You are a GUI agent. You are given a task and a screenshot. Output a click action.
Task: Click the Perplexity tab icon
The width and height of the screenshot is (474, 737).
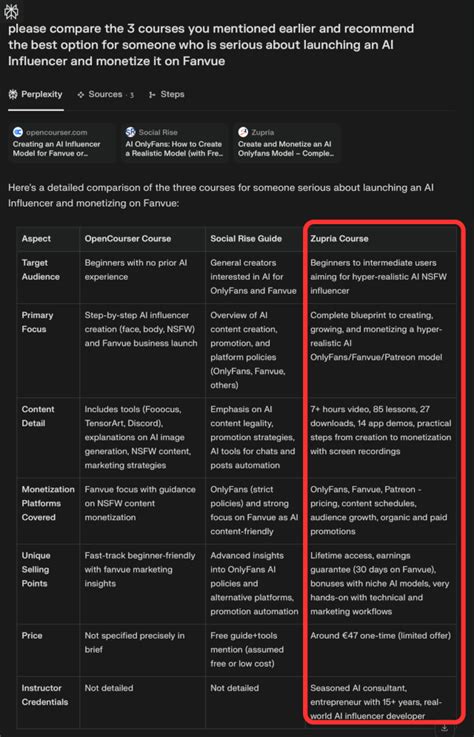click(13, 94)
